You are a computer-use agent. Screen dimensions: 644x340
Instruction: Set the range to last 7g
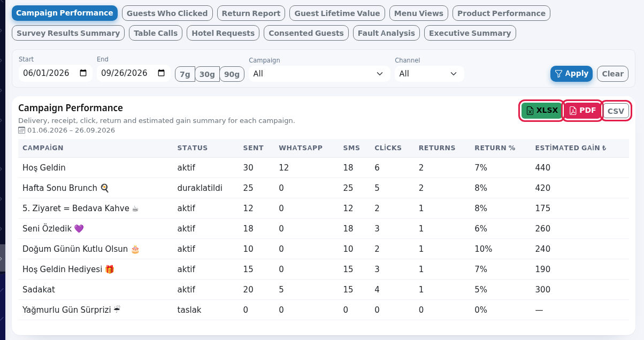[x=185, y=74]
